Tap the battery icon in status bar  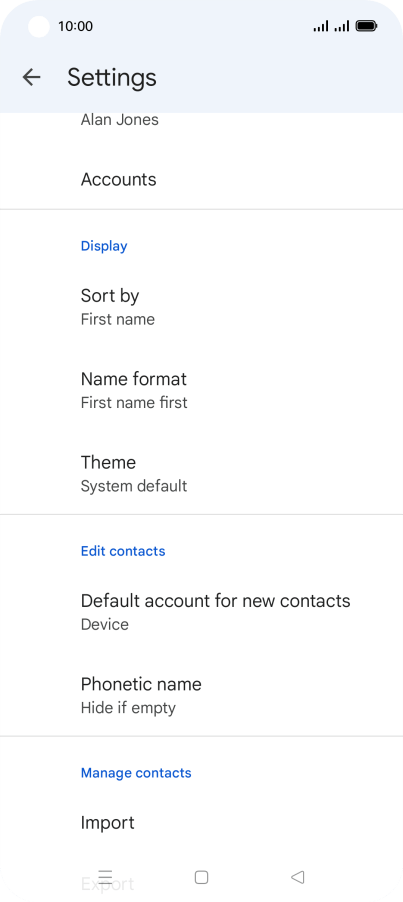click(366, 26)
